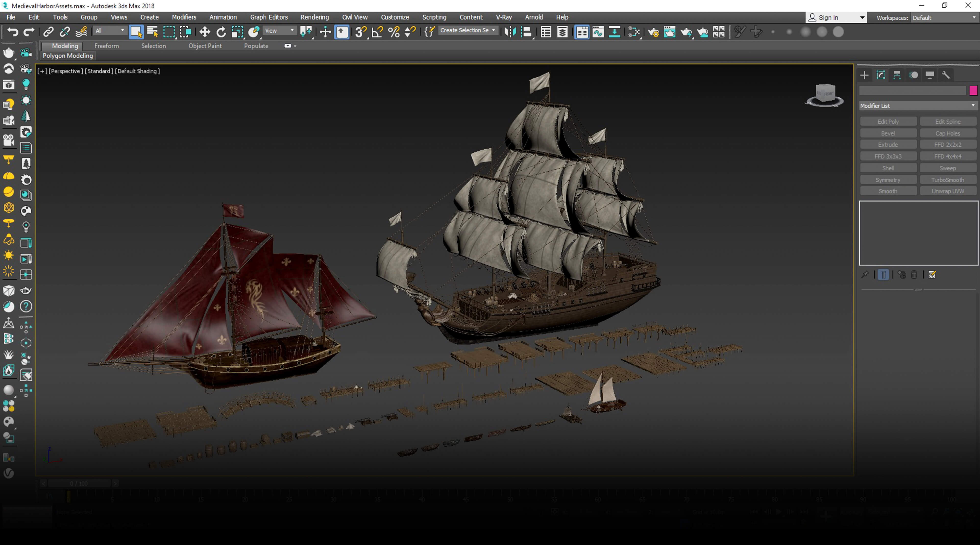980x545 pixels.
Task: Open the Utilities wrench panel tab
Action: (x=946, y=75)
